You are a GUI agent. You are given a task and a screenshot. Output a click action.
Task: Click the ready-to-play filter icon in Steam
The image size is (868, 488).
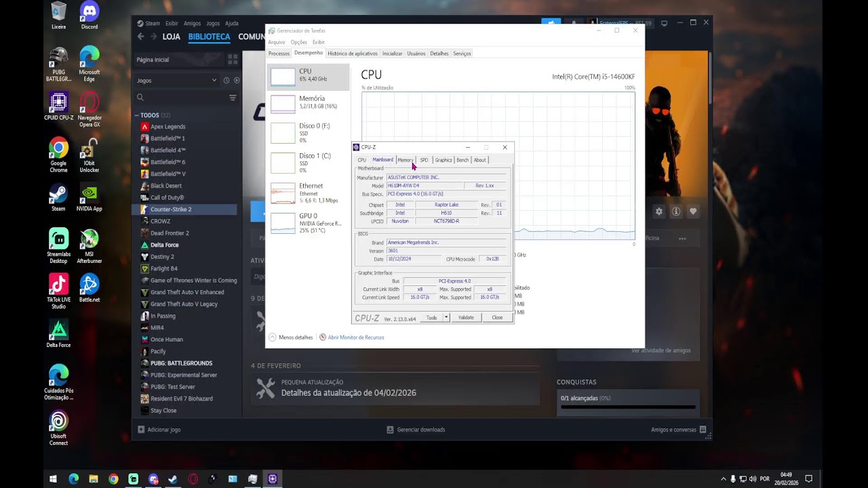[237, 80]
